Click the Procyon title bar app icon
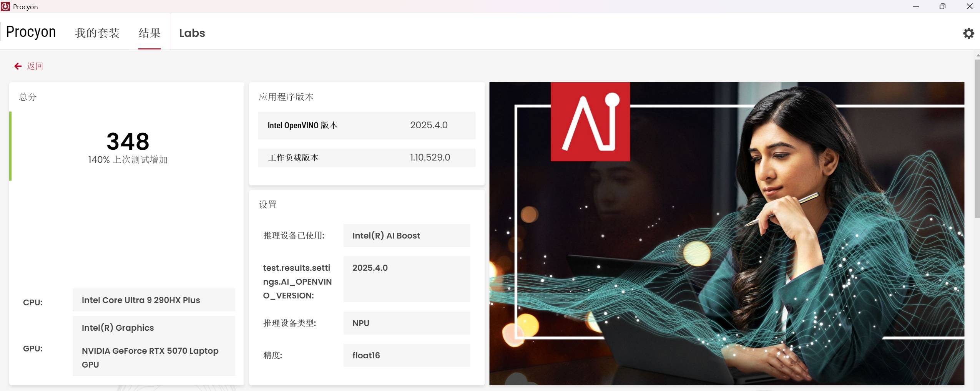Viewport: 980px width, 391px height. [5, 7]
